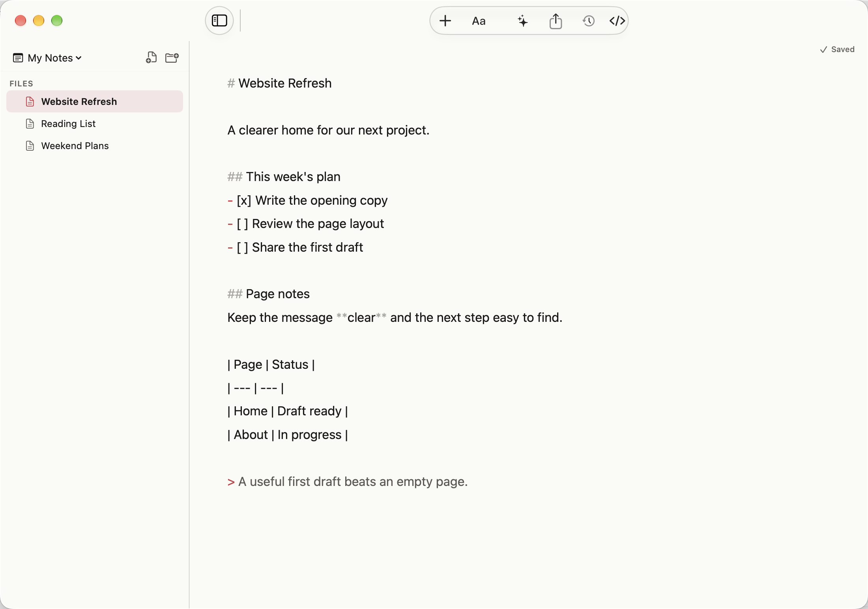Open the version history clock icon

click(588, 21)
